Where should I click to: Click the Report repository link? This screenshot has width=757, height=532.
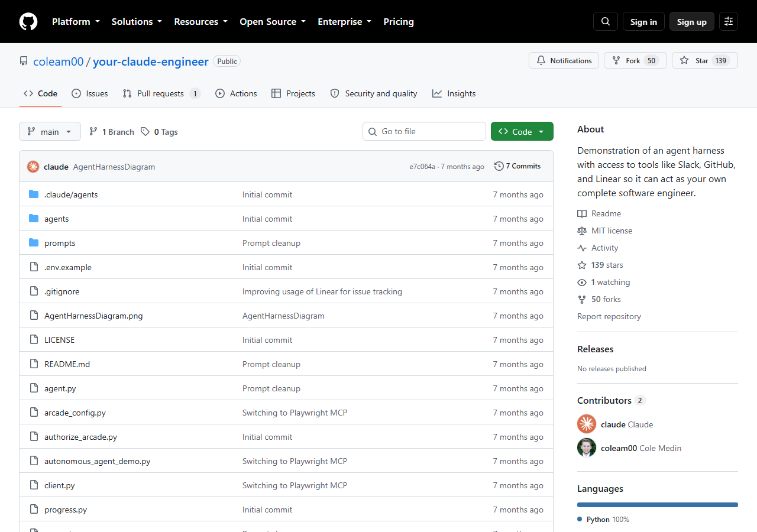609,316
